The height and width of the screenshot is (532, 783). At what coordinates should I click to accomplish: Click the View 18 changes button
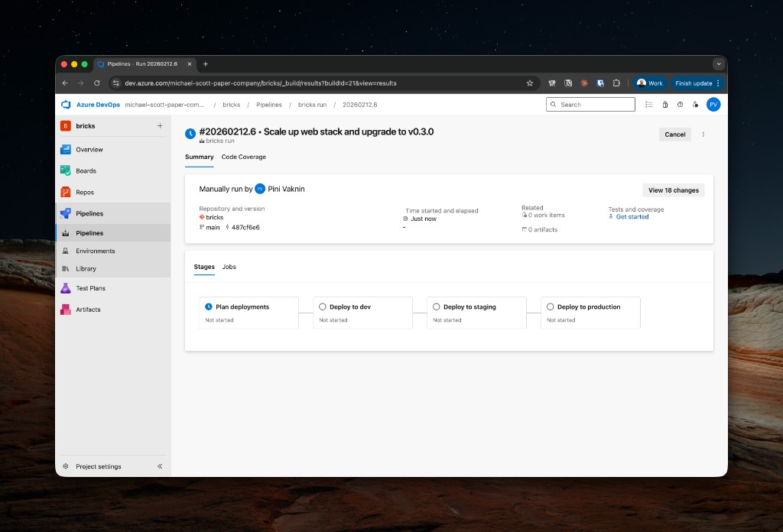[x=673, y=190]
